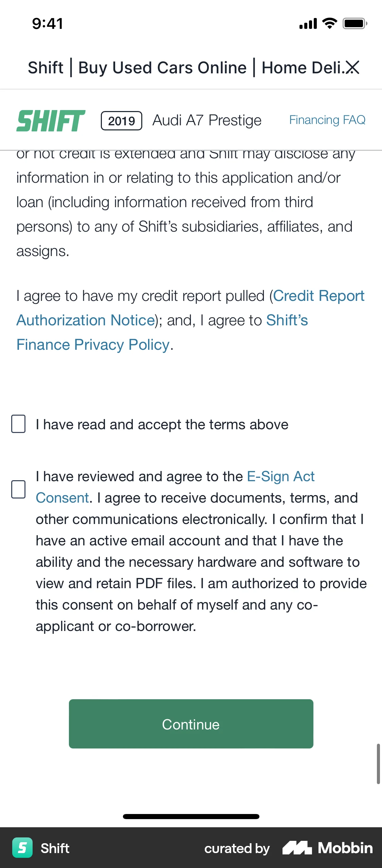Open Shift's Finance Privacy Policy

click(92, 344)
